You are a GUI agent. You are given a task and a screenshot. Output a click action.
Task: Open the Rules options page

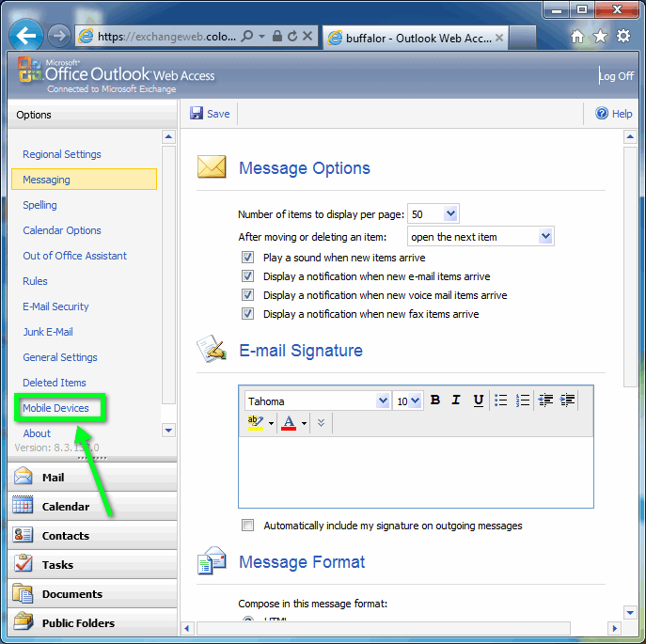(x=35, y=281)
